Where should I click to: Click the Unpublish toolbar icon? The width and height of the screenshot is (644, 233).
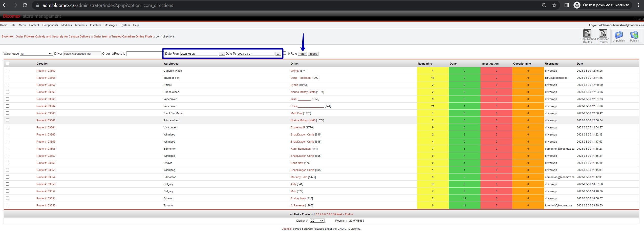[619, 36]
